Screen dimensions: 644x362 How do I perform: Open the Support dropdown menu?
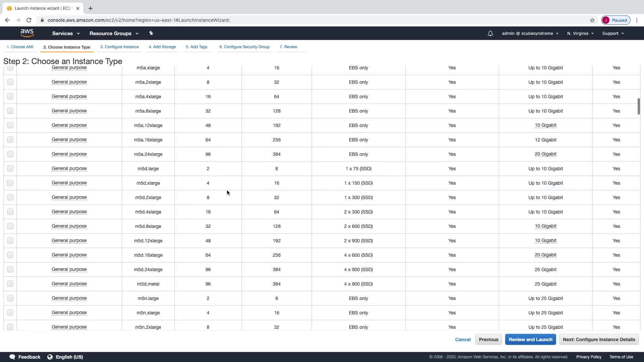click(613, 34)
